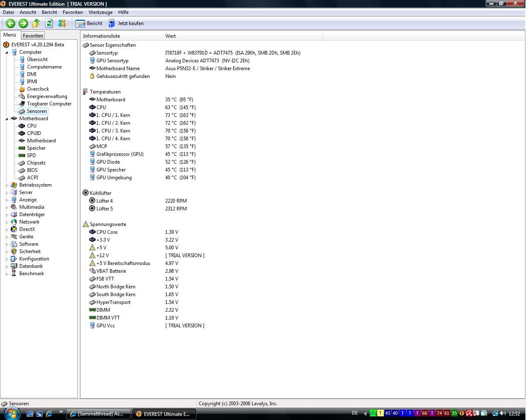This screenshot has height=420, width=532.
Task: Click the folder up-level toolbar icon
Action: 36,23
